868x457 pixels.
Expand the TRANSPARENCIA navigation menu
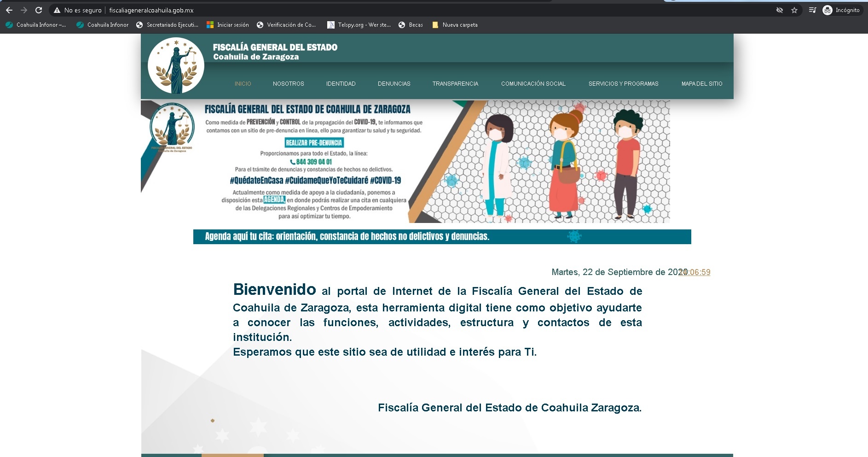pos(455,84)
